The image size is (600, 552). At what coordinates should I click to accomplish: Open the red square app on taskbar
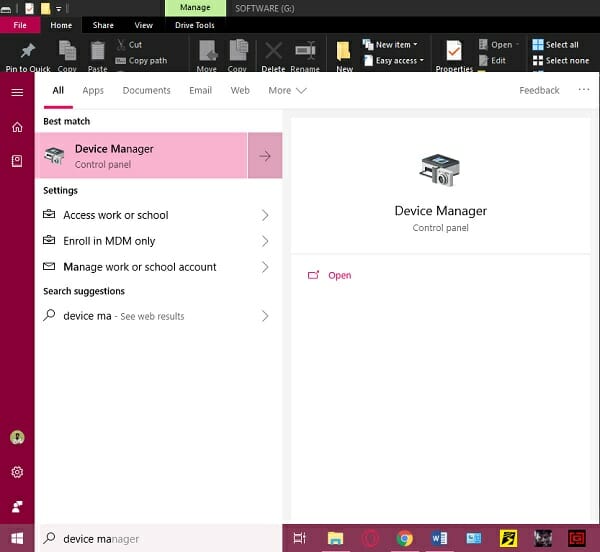point(577,538)
